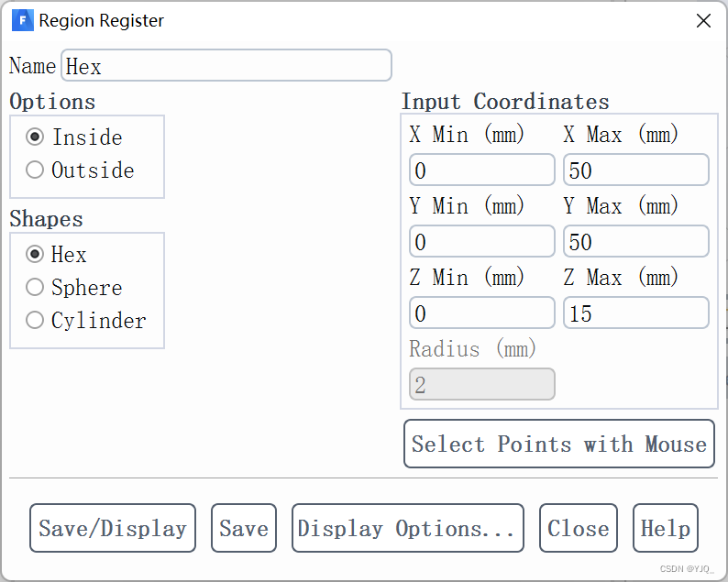728x582 pixels.
Task: Close the Region Register dialog window
Action: coord(703,20)
